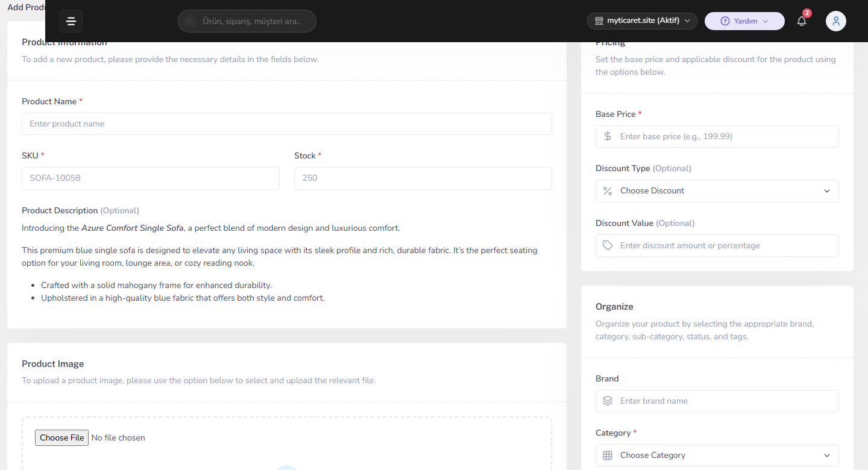Click the help question mark icon
The height and width of the screenshot is (470, 868).
(725, 21)
